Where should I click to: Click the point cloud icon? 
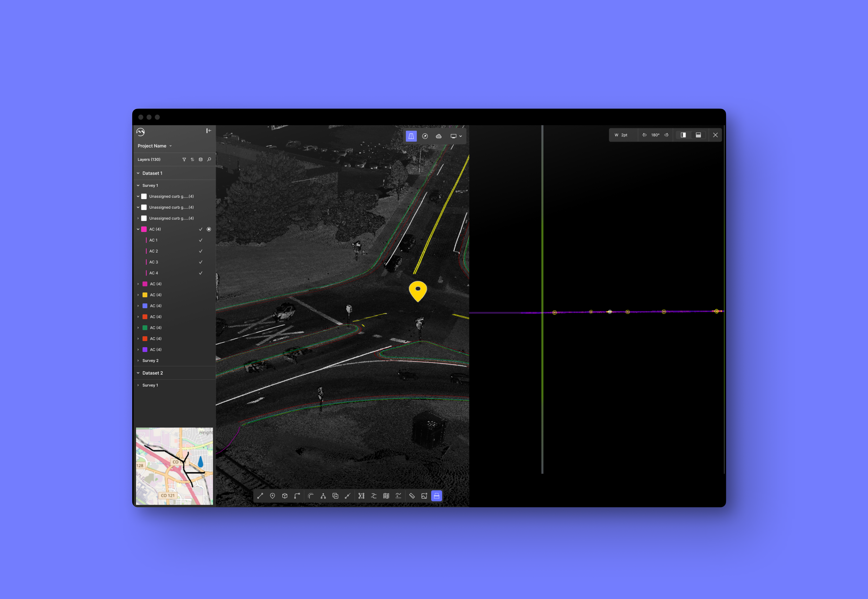pos(438,136)
